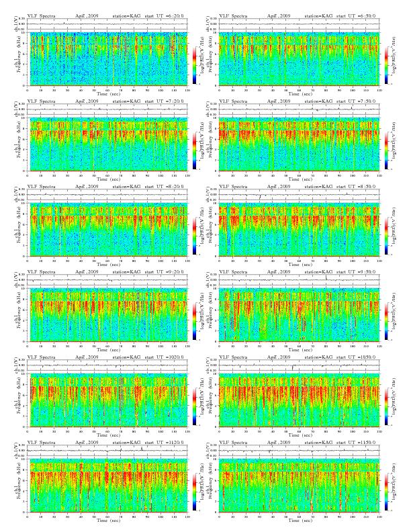
Task: Click the ch.1 waveform strip above the 9:20:0 spectrogram
Action: click(x=107, y=280)
